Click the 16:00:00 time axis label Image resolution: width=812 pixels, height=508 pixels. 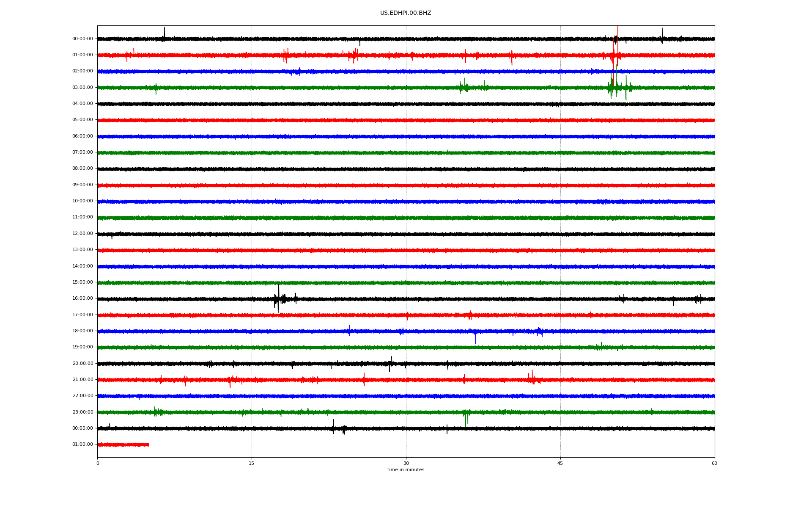click(x=82, y=298)
